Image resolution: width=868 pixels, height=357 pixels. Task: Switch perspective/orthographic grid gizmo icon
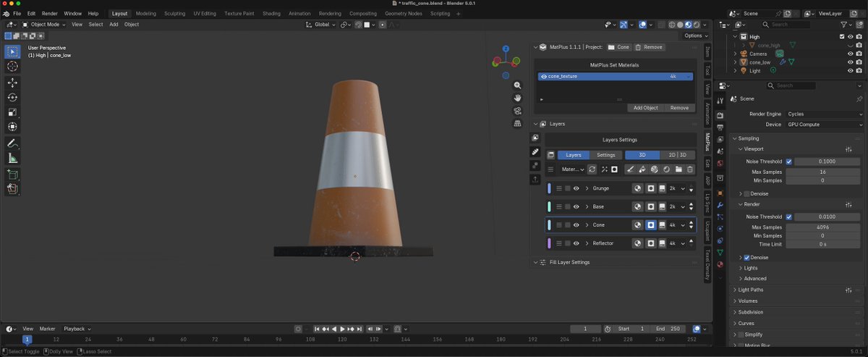518,123
